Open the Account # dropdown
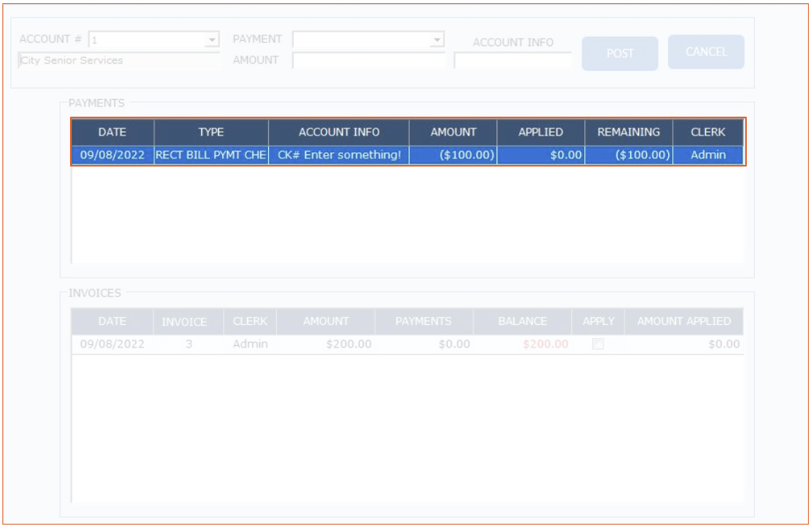 coord(212,39)
